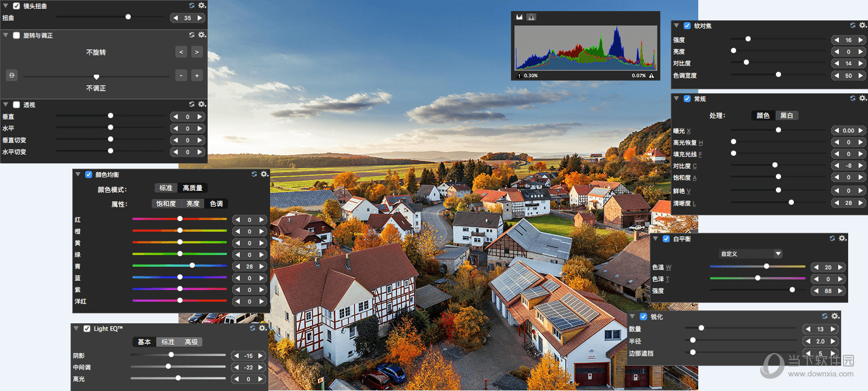Select the 高级 Light EQ tab
The height and width of the screenshot is (391, 868).
click(191, 342)
